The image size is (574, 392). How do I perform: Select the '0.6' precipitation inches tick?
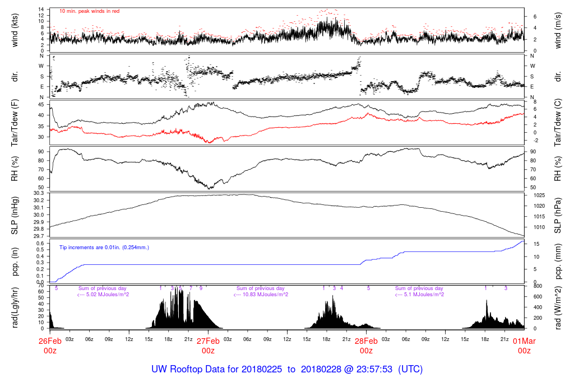tap(40, 244)
